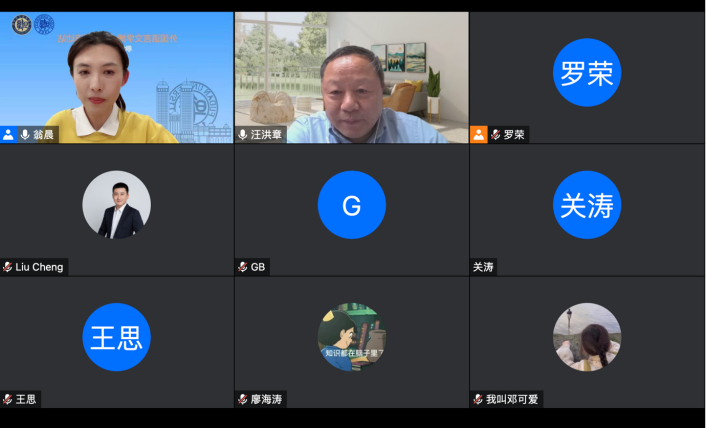Click the microphone icon next to 翁晨
Screen dimensions: 706x428
tap(25, 134)
